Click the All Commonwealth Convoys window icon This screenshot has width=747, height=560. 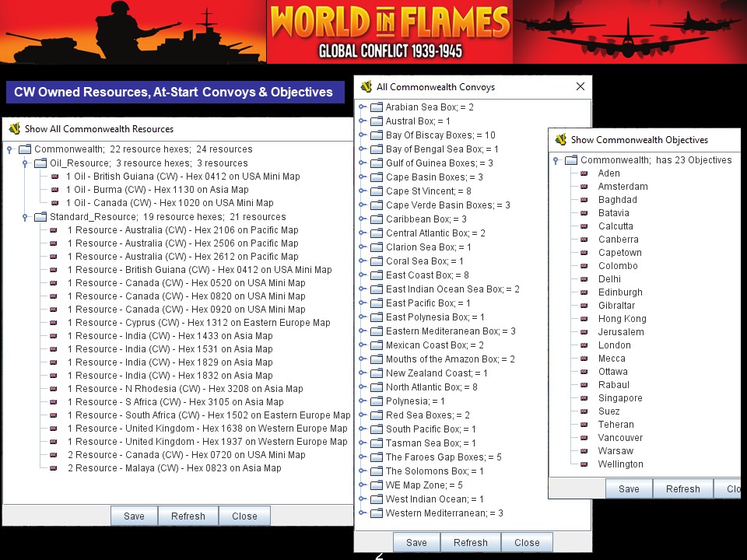point(366,86)
